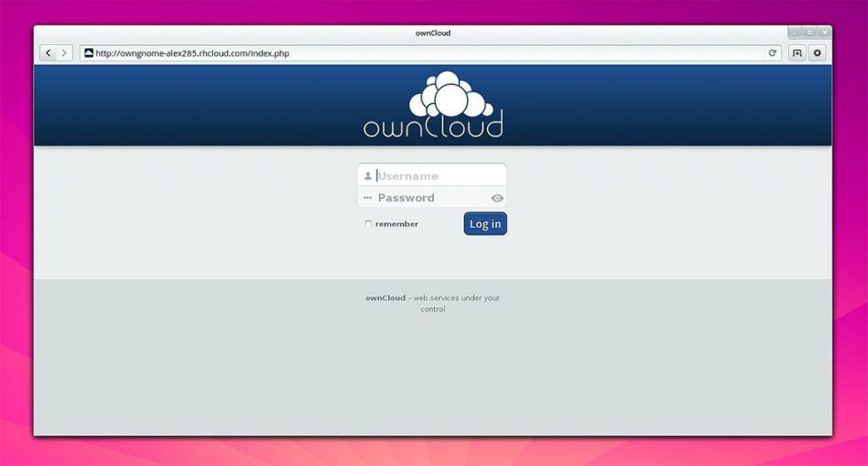The width and height of the screenshot is (868, 466).
Task: Enable the remember checkbox
Action: pos(368,224)
